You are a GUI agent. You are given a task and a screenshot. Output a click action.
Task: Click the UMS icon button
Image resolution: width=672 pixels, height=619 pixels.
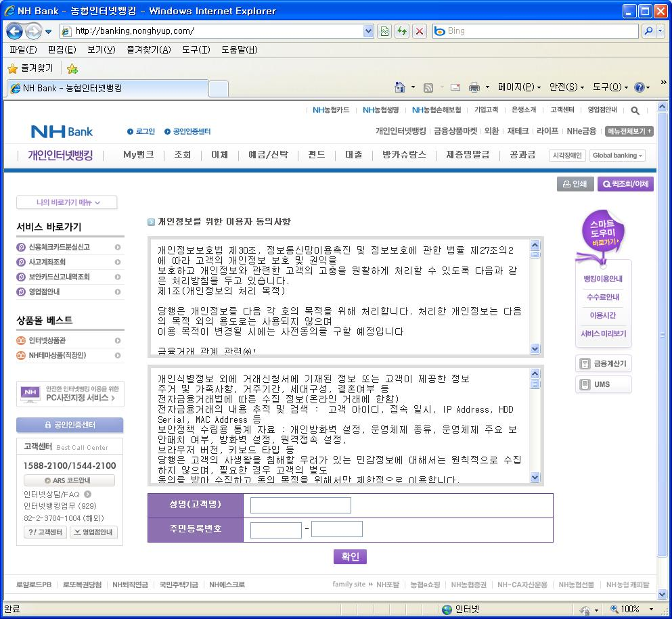604,384
